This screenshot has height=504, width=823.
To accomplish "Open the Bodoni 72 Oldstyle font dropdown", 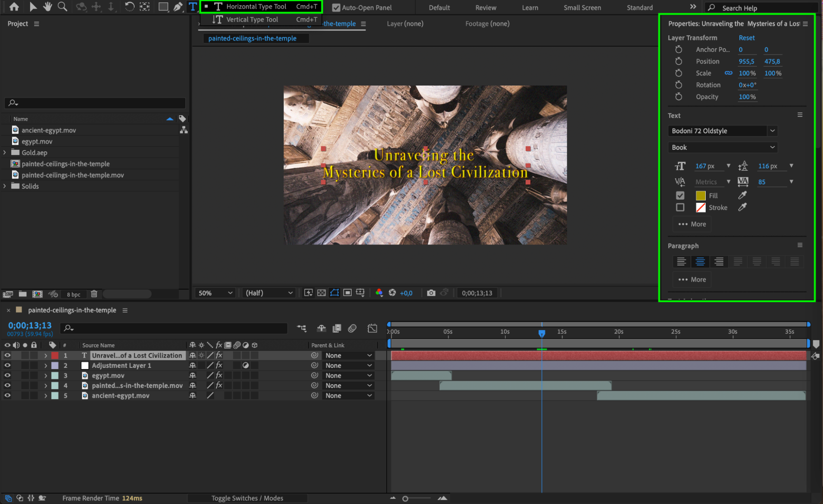I will click(772, 131).
